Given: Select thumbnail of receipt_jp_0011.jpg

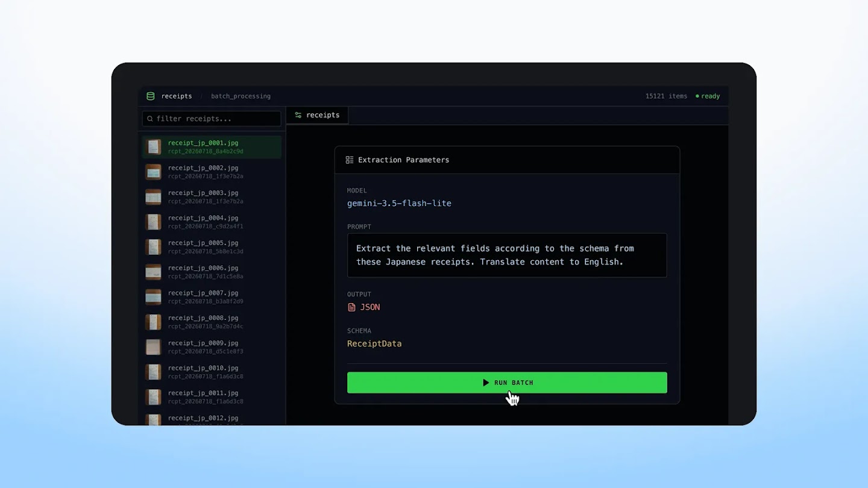Looking at the screenshot, I should [x=153, y=397].
